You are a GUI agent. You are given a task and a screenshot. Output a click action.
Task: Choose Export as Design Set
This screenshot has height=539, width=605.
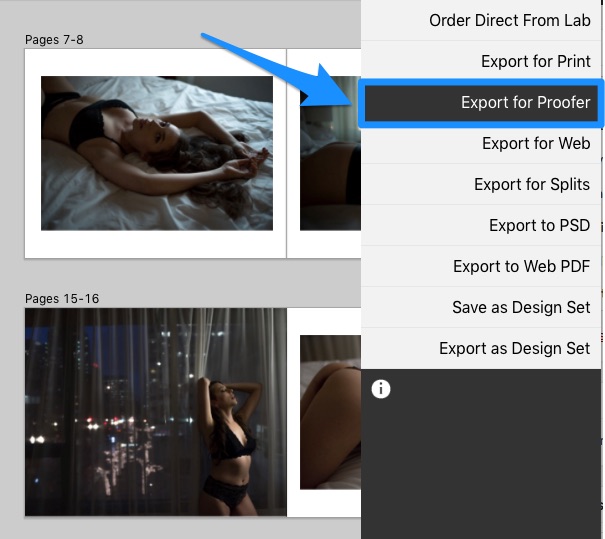click(x=481, y=348)
